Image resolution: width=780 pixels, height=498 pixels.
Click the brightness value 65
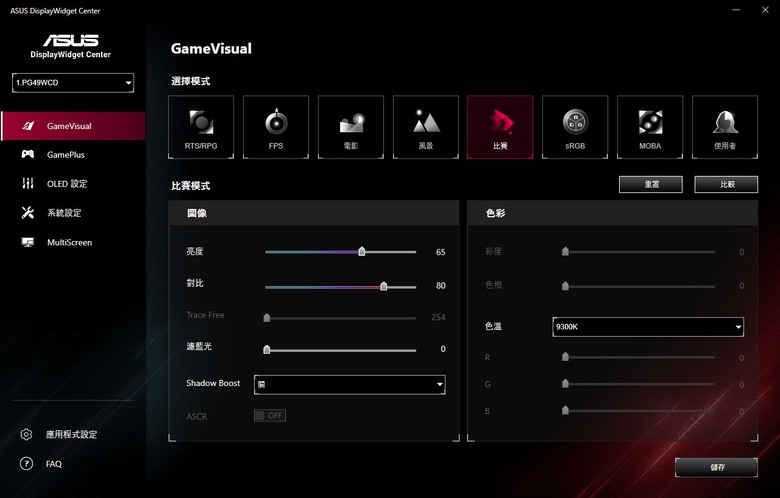point(440,252)
